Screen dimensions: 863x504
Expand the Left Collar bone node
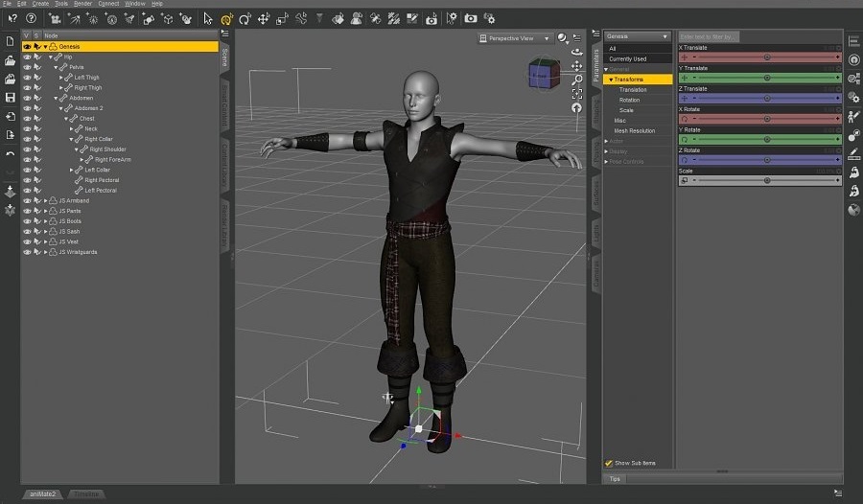(71, 170)
